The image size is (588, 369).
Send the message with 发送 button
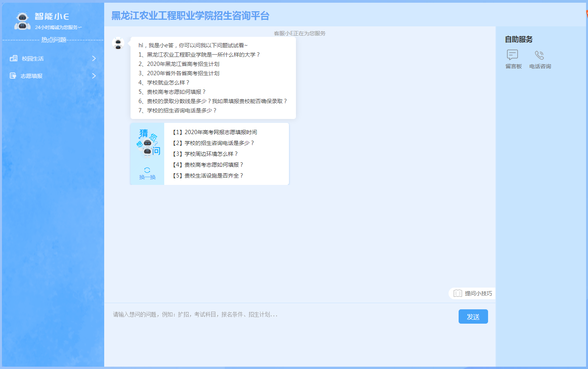(473, 317)
